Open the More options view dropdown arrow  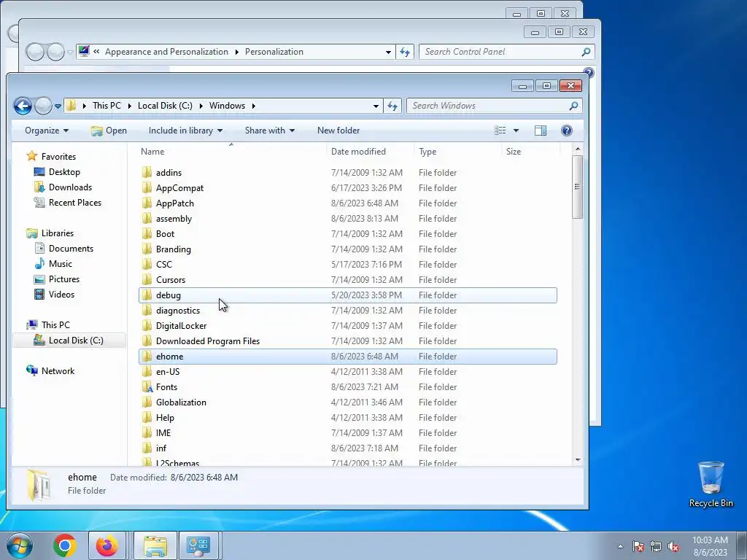pyautogui.click(x=516, y=131)
